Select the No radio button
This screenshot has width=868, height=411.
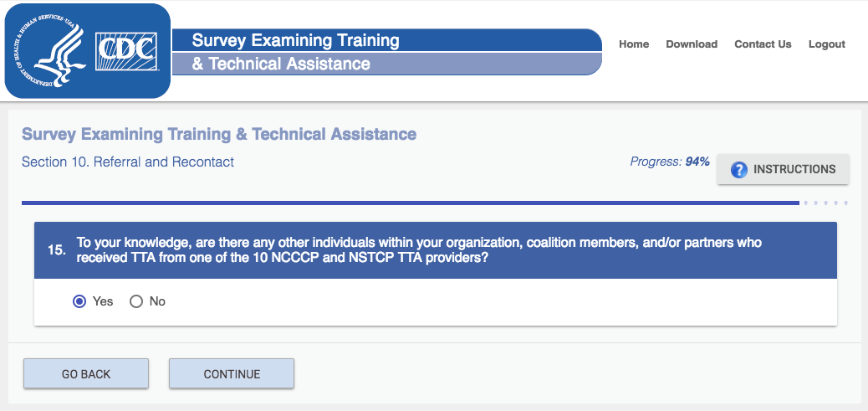[x=136, y=301]
